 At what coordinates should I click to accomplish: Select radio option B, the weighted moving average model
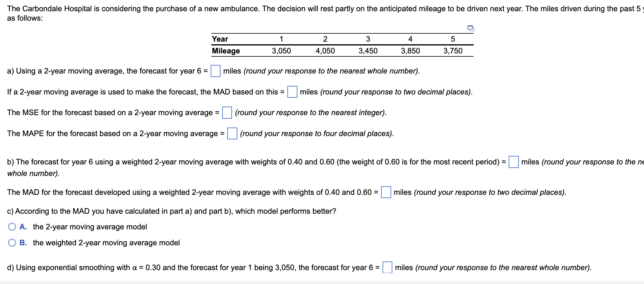(x=12, y=242)
